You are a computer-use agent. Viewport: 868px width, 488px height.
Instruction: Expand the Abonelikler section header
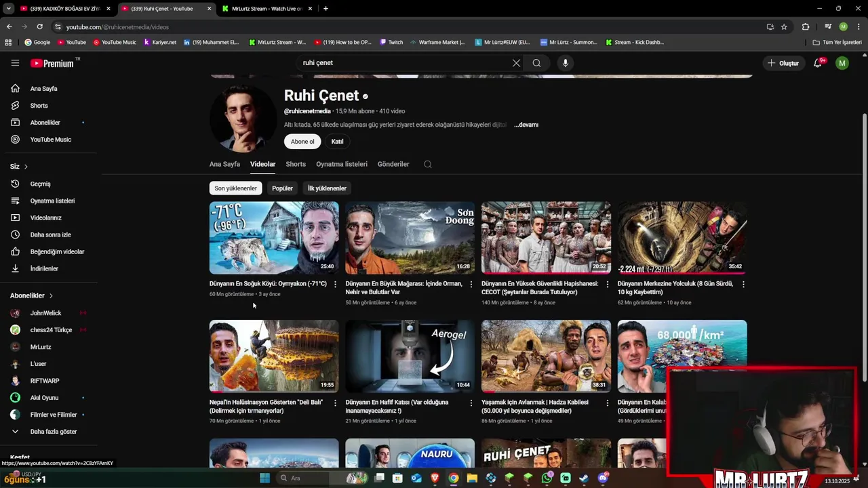(31, 296)
